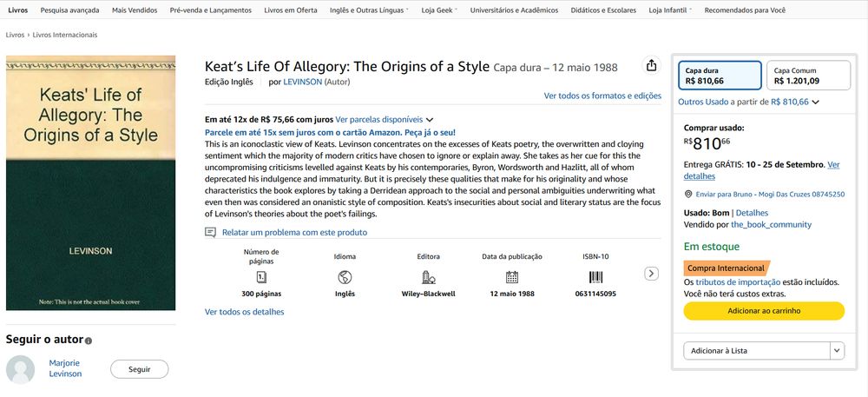Click the ISBN-10 barcode icon
Image resolution: width=868 pixels, height=397 pixels.
(x=595, y=277)
